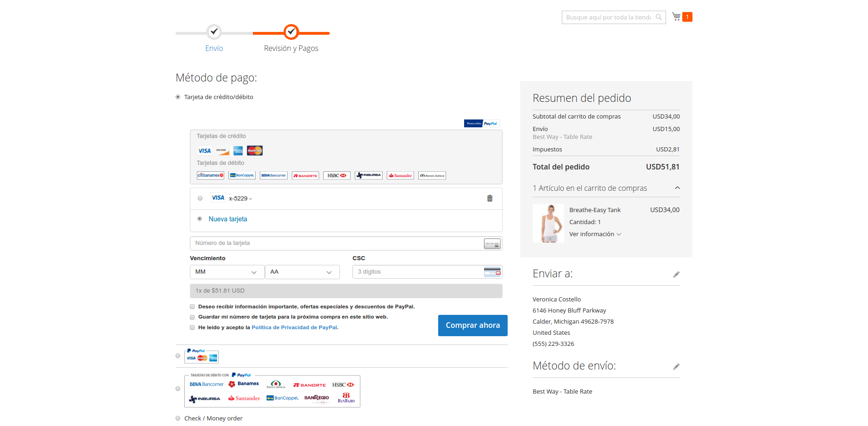
Task: Click the PayPal powered-by logo
Action: (x=482, y=124)
